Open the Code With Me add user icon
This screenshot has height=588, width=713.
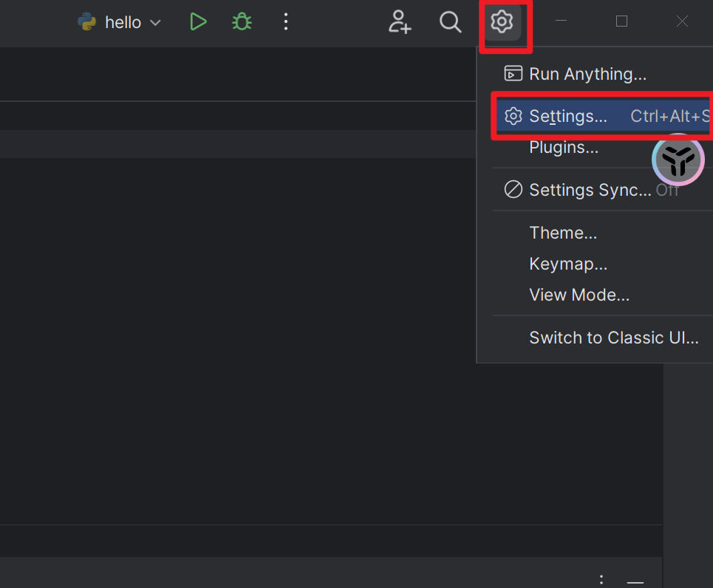point(400,22)
